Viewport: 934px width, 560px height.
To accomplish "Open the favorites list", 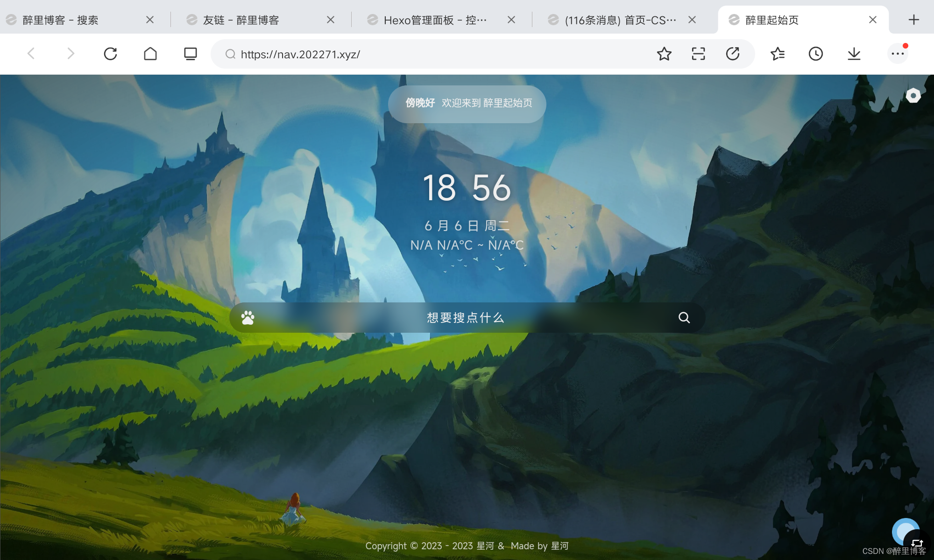I will click(778, 54).
